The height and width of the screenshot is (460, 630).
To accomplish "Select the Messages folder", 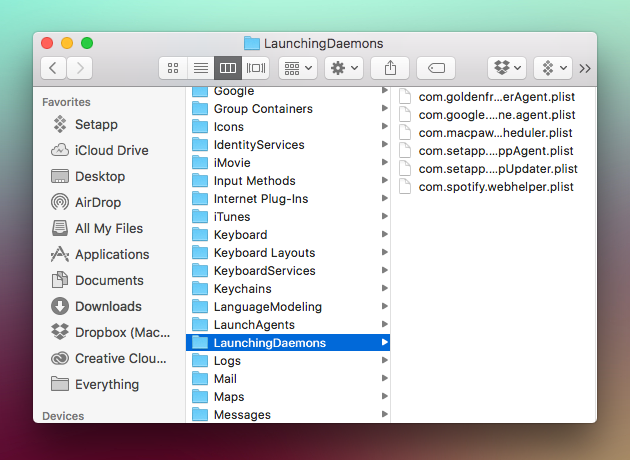I will (x=288, y=414).
